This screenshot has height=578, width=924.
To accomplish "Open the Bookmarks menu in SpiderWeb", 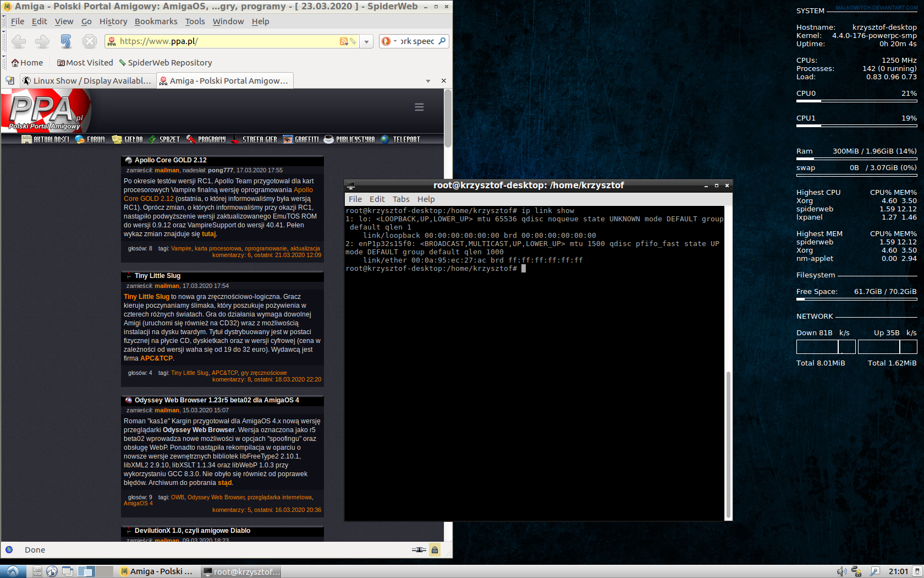I will [x=156, y=21].
